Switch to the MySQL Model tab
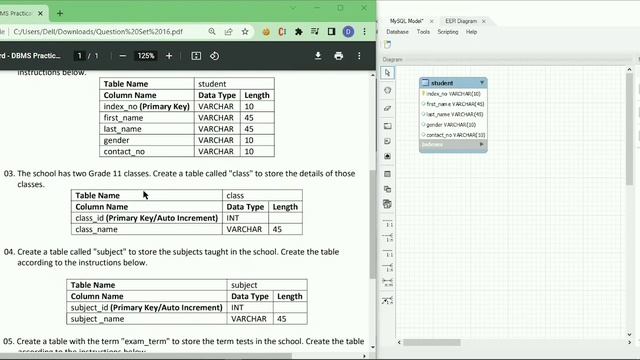 point(406,21)
